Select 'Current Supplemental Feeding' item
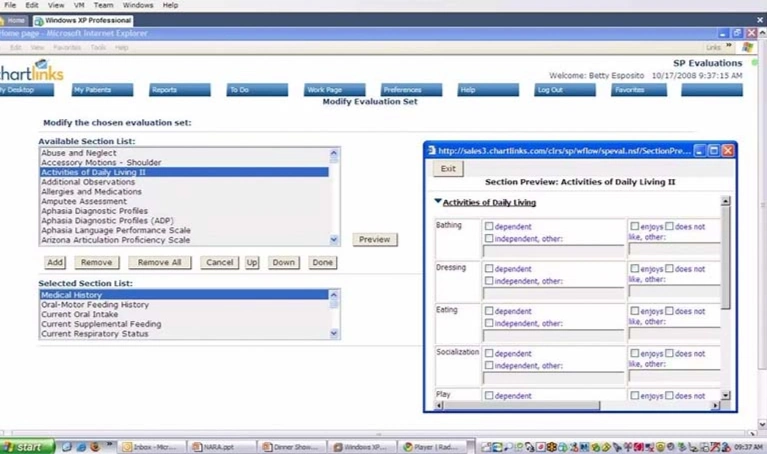 click(x=184, y=324)
